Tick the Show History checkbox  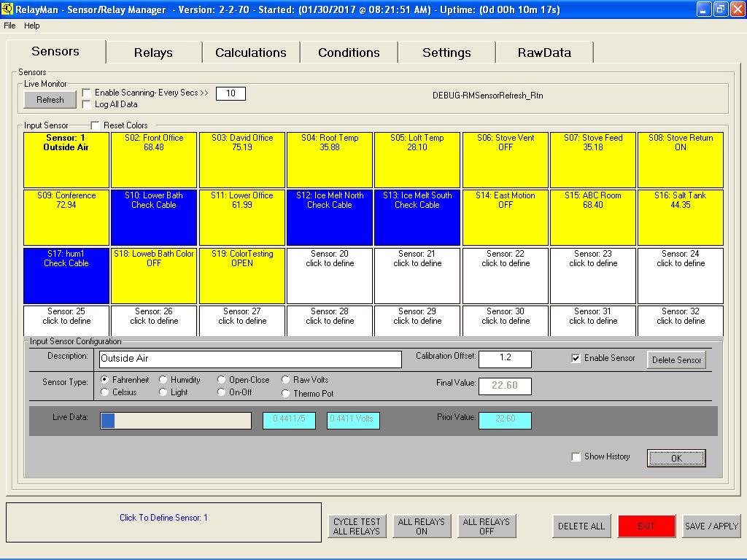(x=576, y=456)
